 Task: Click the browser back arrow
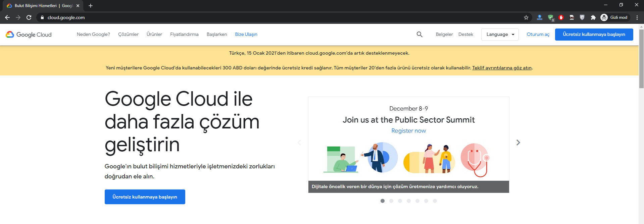click(7, 17)
